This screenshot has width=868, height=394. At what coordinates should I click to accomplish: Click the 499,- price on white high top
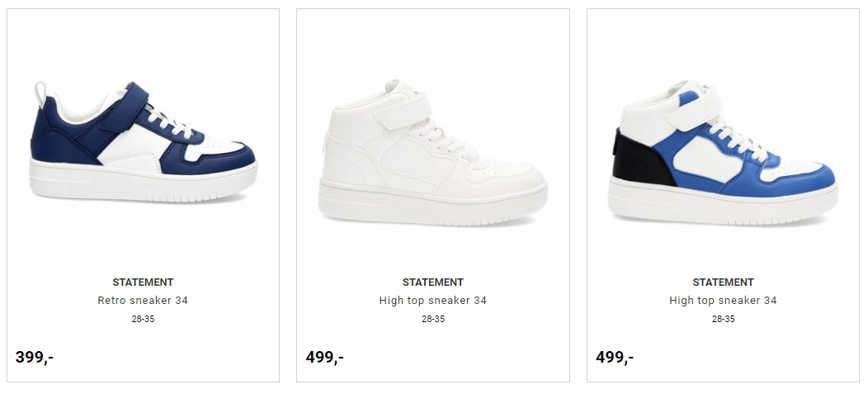(x=325, y=357)
